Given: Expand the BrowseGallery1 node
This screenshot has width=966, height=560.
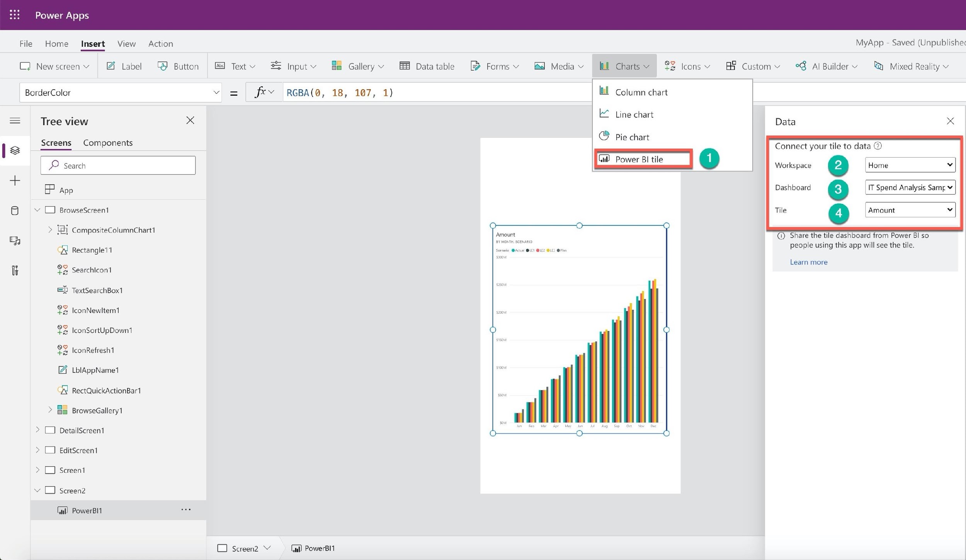Looking at the screenshot, I should (x=50, y=410).
